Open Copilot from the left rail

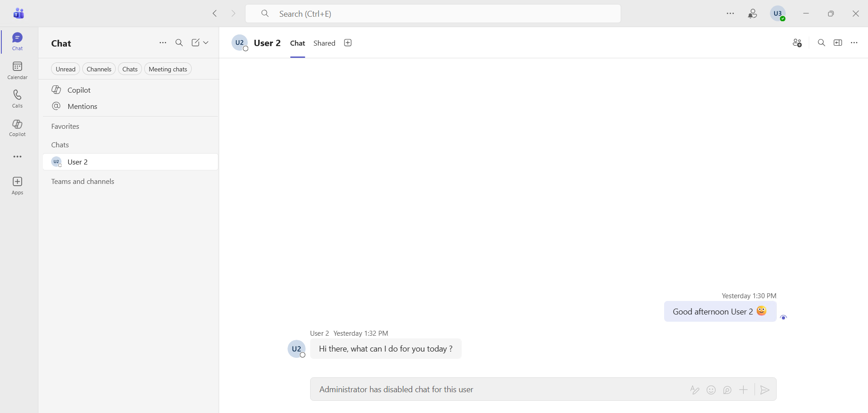[x=17, y=127]
